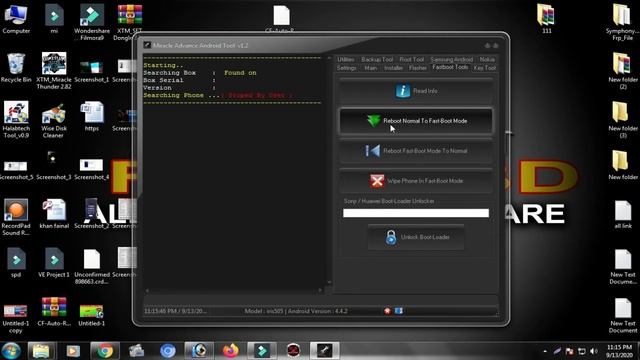
Task: Open the Symphony Frp_File folder
Action: (622, 22)
